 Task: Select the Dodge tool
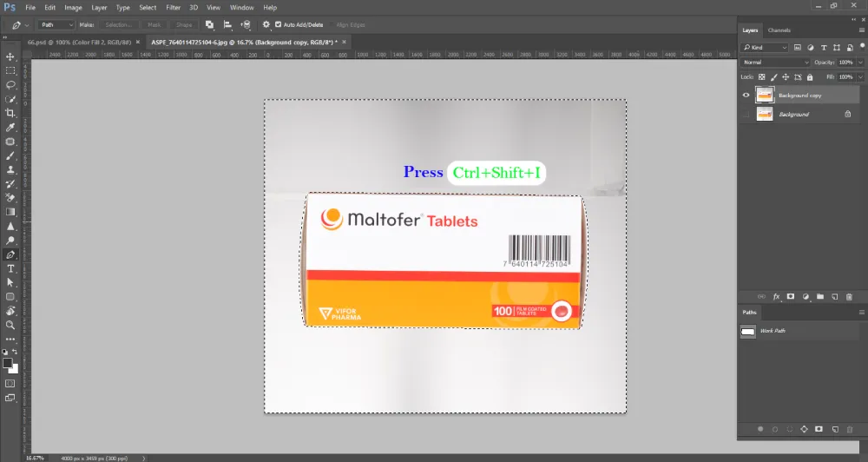click(x=10, y=241)
